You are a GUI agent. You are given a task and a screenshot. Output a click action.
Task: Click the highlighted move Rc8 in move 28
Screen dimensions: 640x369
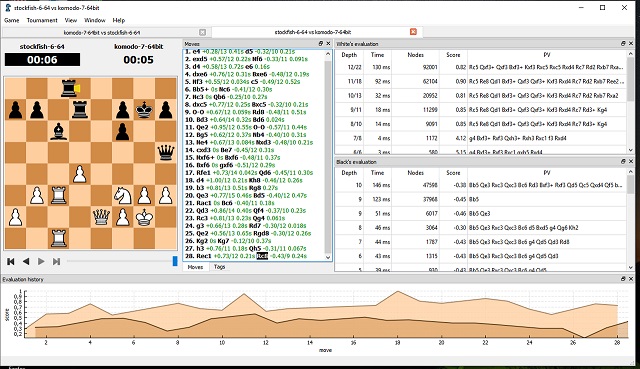click(262, 256)
